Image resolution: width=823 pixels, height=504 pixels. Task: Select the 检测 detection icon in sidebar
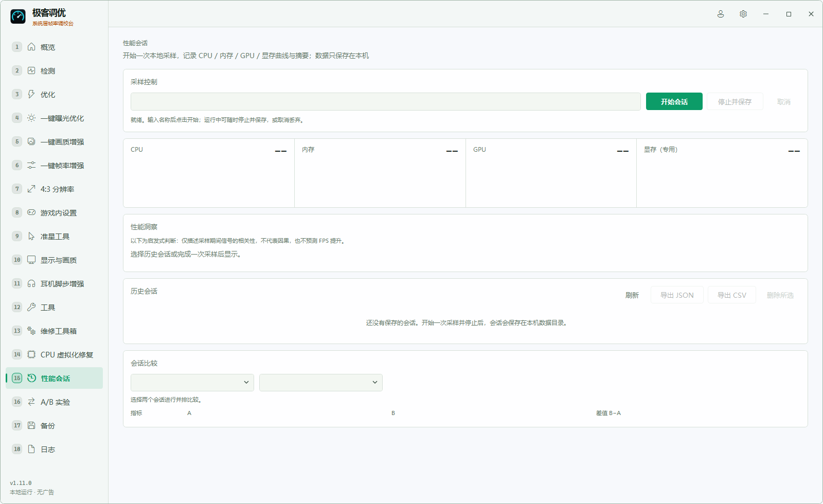pyautogui.click(x=31, y=70)
